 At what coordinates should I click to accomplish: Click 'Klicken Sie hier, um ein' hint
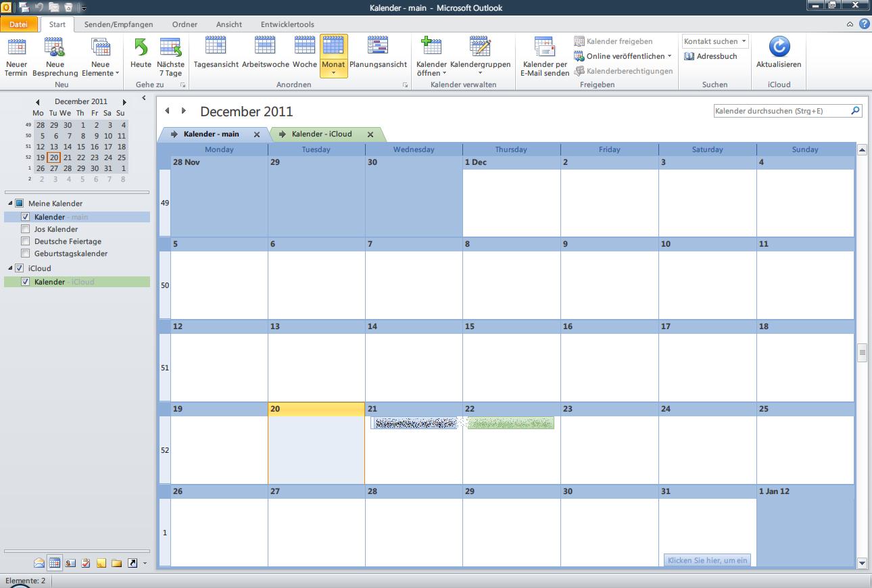707,560
